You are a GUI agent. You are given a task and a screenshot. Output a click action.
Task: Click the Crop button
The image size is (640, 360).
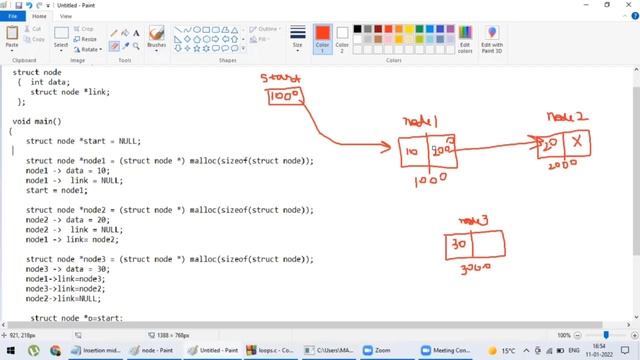pos(84,29)
